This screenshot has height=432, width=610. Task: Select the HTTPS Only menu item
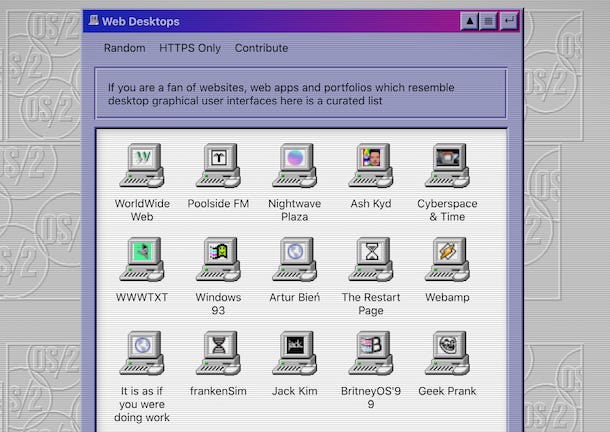[x=190, y=48]
